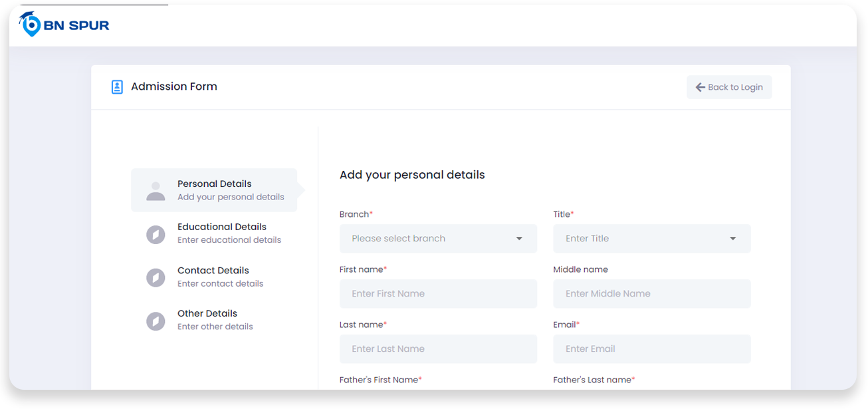Click the Back to Login arrow icon
This screenshot has width=868, height=409.
(700, 87)
